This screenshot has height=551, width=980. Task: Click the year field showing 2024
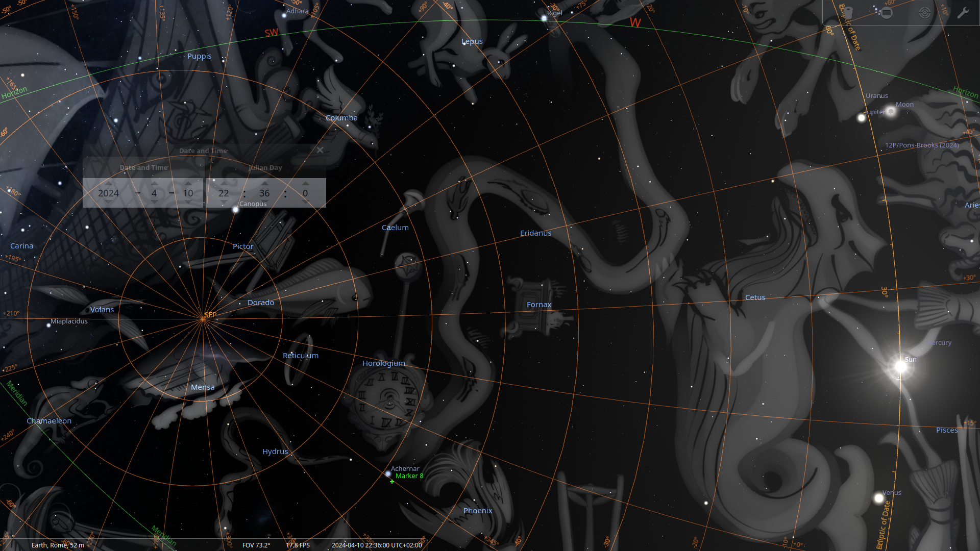pos(108,193)
